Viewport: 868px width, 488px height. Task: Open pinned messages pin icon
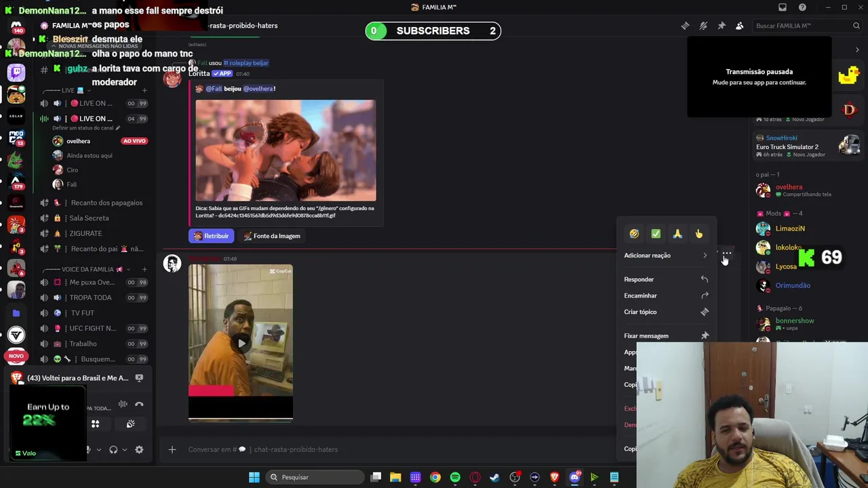722,26
